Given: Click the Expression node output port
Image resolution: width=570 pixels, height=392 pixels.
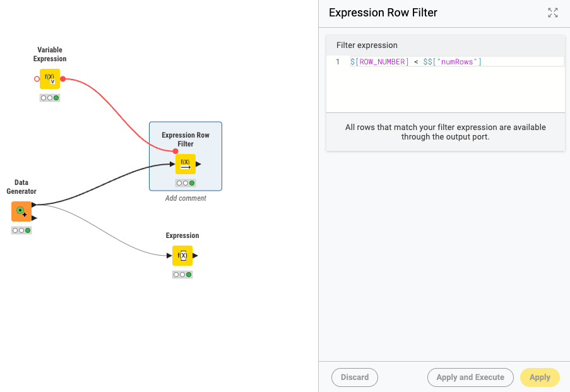Looking at the screenshot, I should coord(195,256).
